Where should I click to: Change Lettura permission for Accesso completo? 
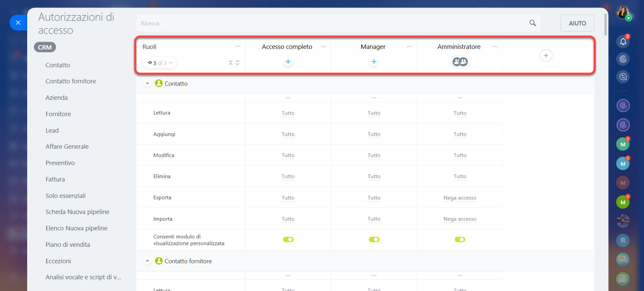tap(288, 113)
